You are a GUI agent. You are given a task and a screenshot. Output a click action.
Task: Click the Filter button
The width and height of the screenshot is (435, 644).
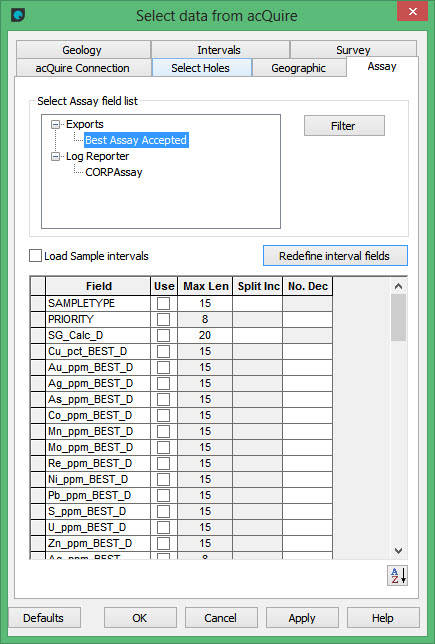(x=344, y=126)
